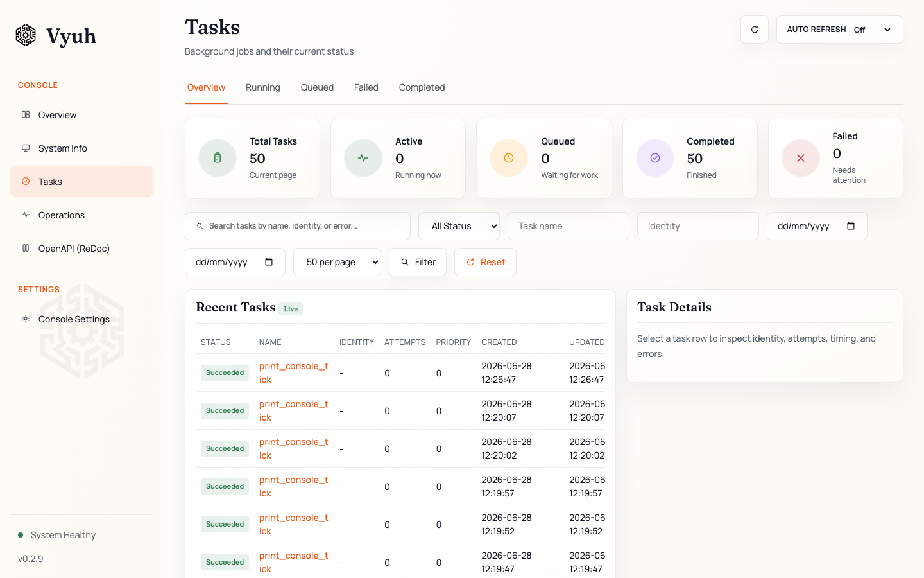This screenshot has height=578, width=924.
Task: Click the STATUS column header
Action: (x=216, y=342)
